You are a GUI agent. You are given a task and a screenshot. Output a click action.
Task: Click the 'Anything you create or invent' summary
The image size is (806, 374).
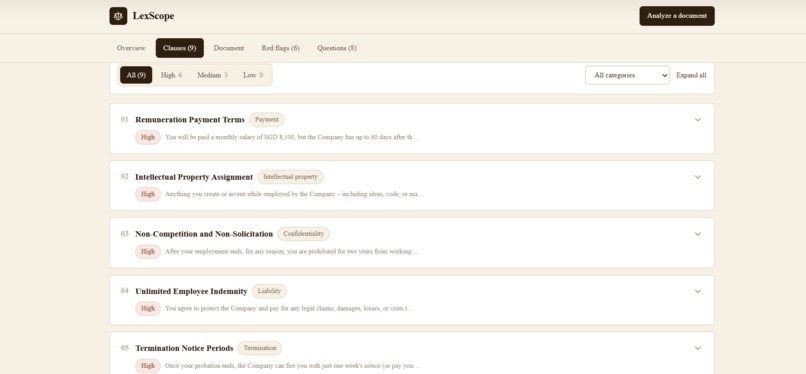pos(294,194)
